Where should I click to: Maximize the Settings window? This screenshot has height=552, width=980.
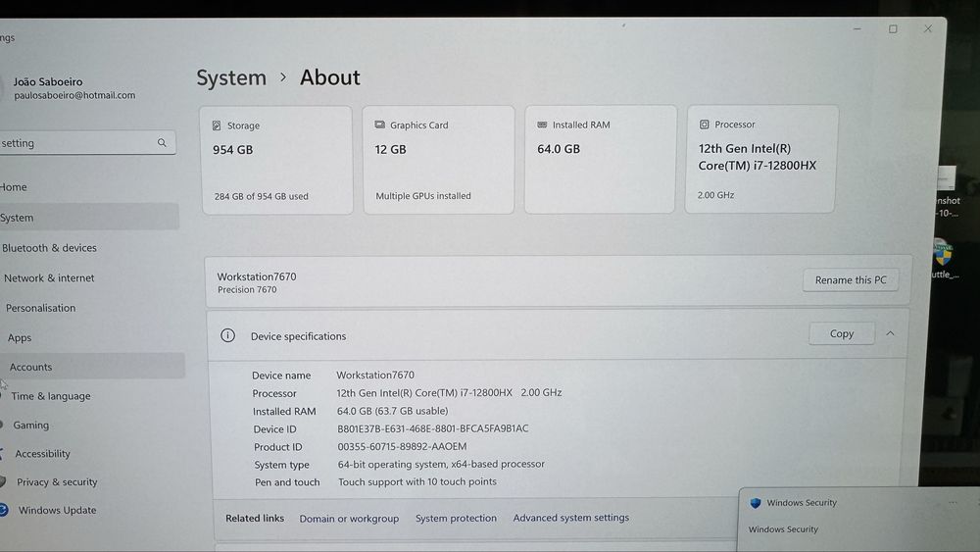(893, 28)
